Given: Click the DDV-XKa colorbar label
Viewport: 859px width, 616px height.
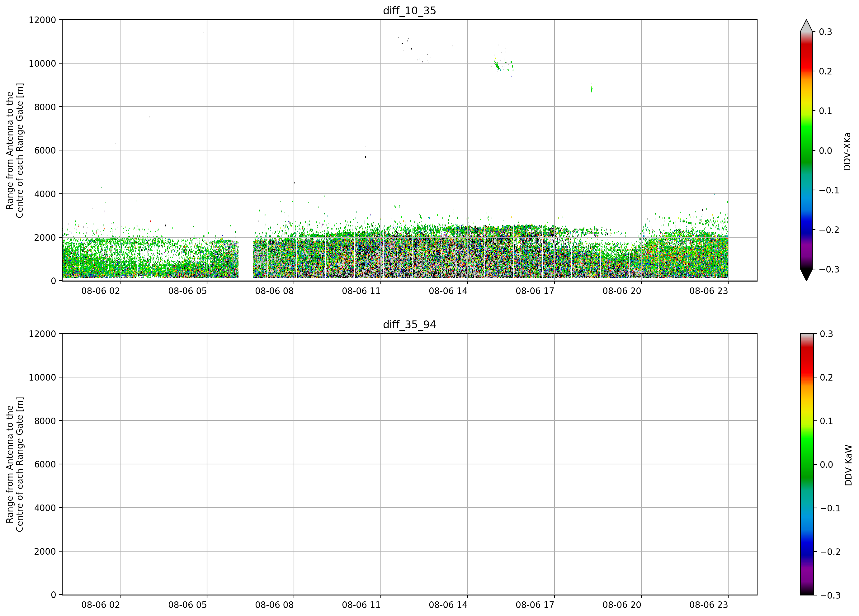Looking at the screenshot, I should pyautogui.click(x=847, y=151).
